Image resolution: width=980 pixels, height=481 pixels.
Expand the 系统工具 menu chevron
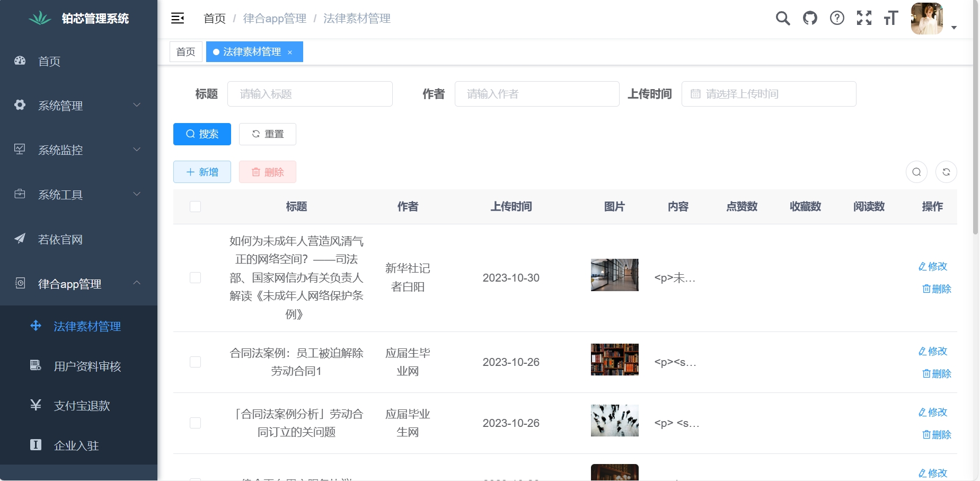point(137,194)
